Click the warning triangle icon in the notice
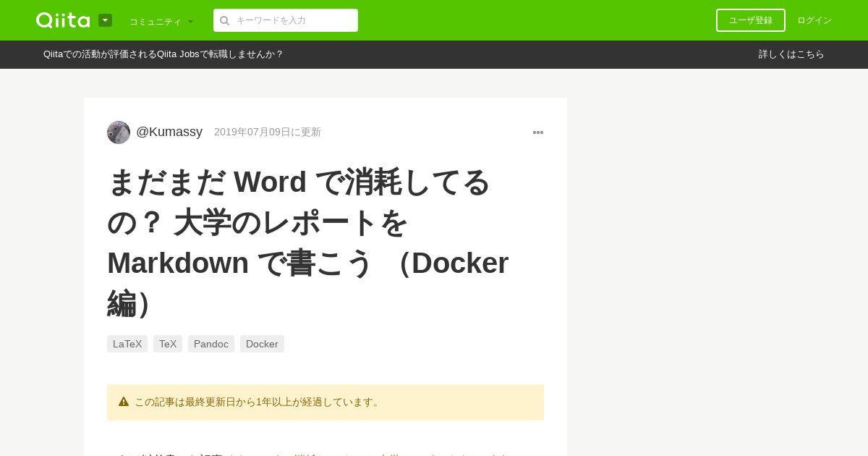The height and width of the screenshot is (456, 868). coord(124,402)
